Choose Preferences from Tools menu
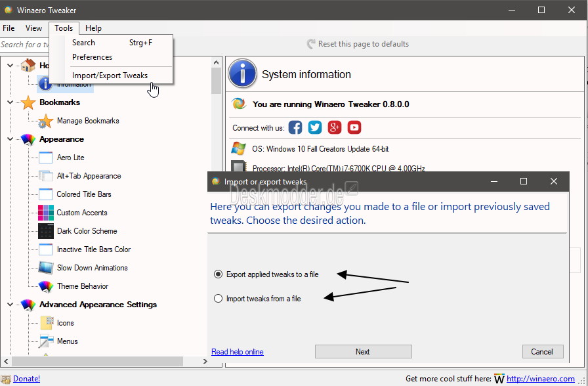The width and height of the screenshot is (588, 386). [x=112, y=57]
